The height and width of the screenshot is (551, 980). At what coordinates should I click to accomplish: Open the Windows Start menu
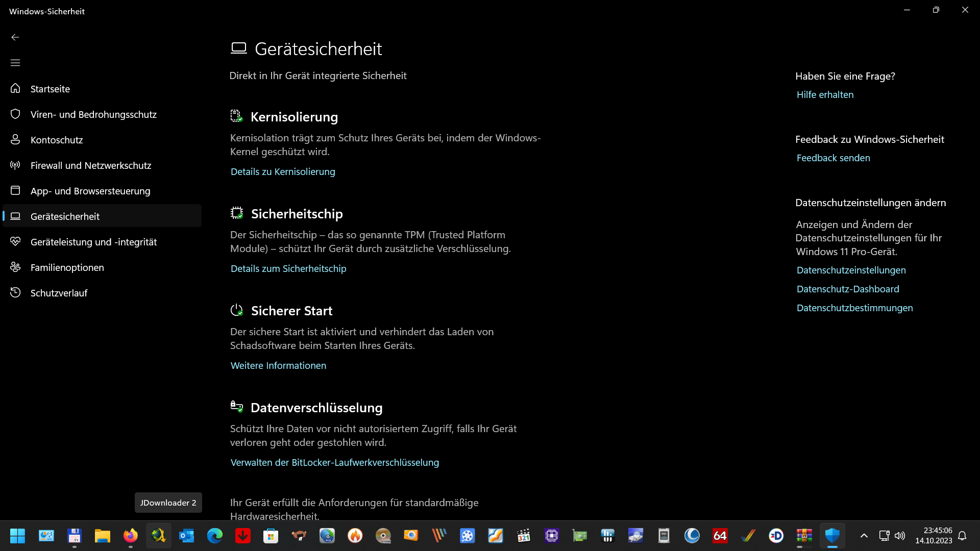18,536
